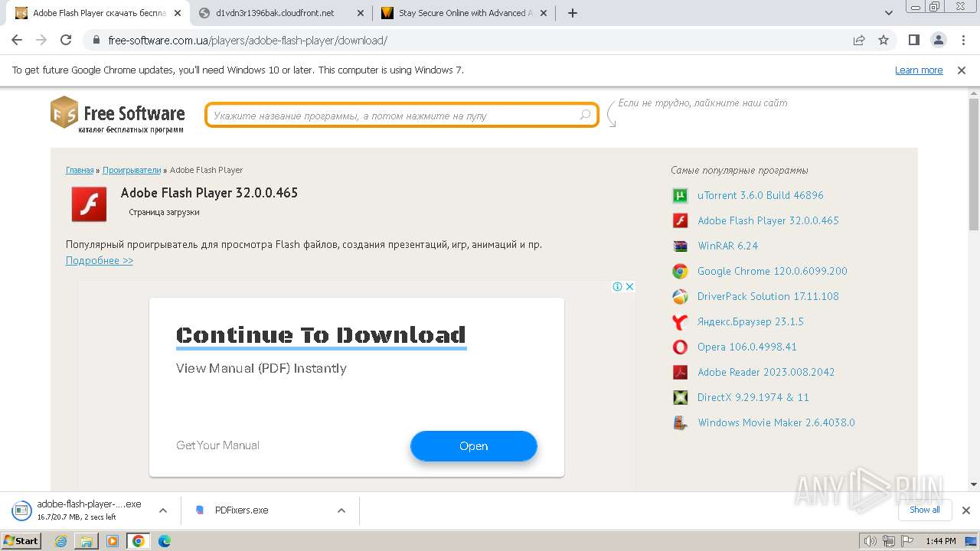Click Windows Movie Maker icon

(680, 422)
